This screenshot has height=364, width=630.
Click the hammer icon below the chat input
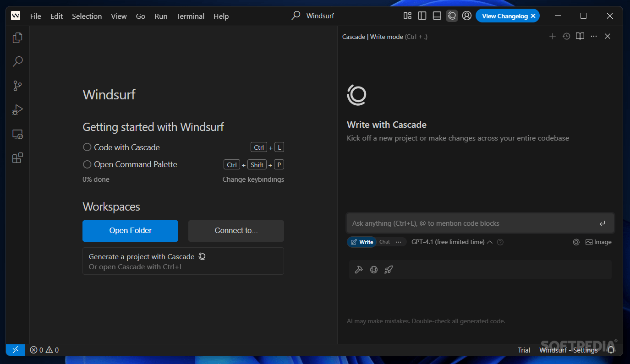(359, 270)
